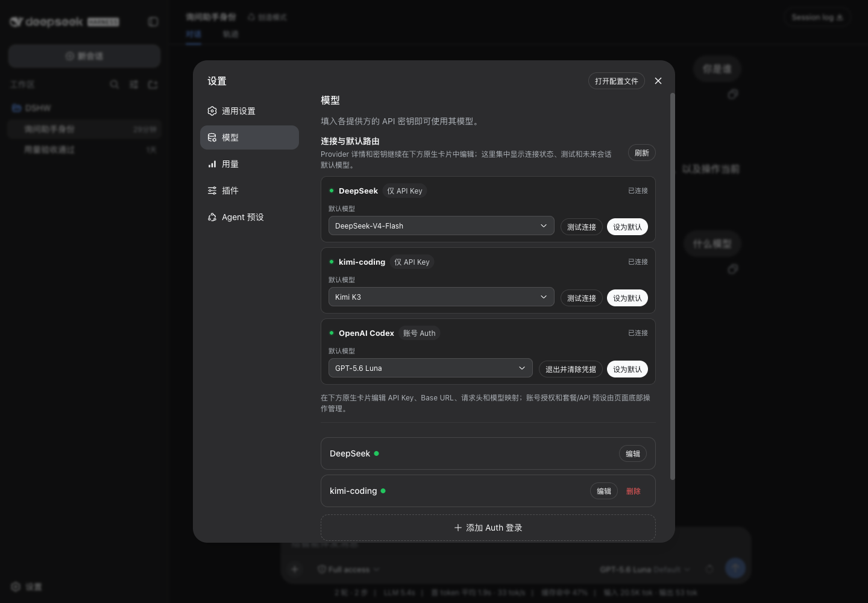Click the sliders icon beside 插件
Viewport: 868px width, 603px height.
tap(212, 191)
